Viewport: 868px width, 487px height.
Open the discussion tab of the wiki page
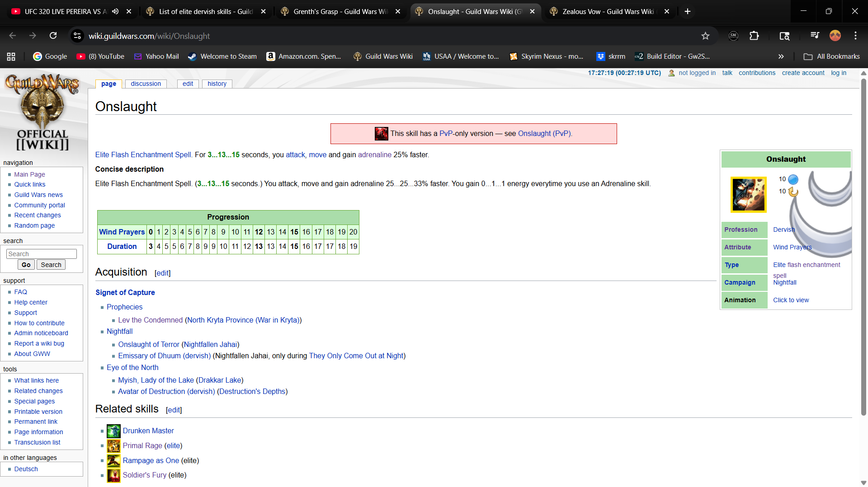click(x=146, y=84)
